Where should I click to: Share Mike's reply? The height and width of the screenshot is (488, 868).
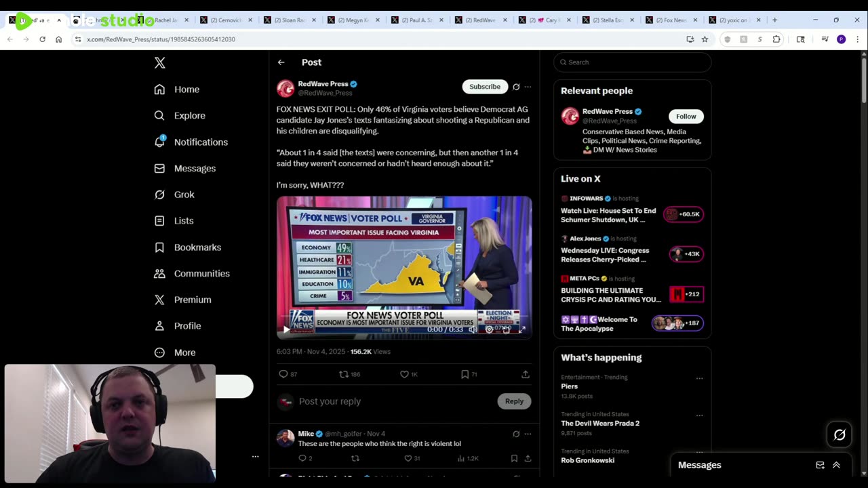[x=528, y=458]
